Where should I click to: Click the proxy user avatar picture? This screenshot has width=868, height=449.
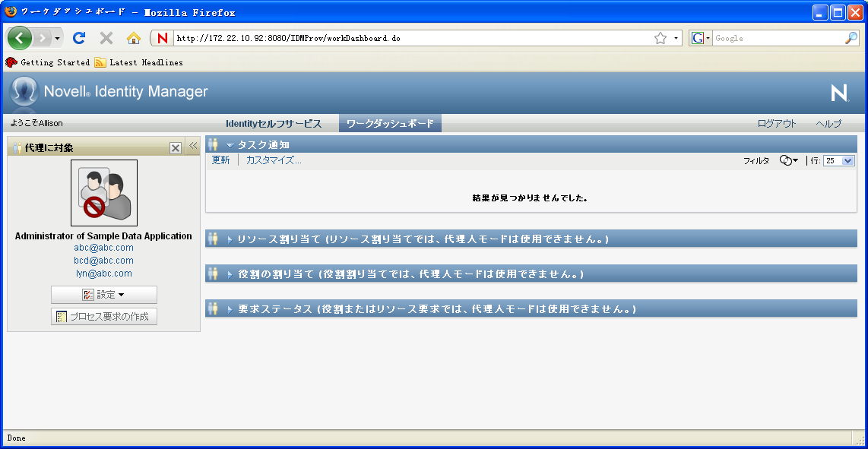[104, 193]
